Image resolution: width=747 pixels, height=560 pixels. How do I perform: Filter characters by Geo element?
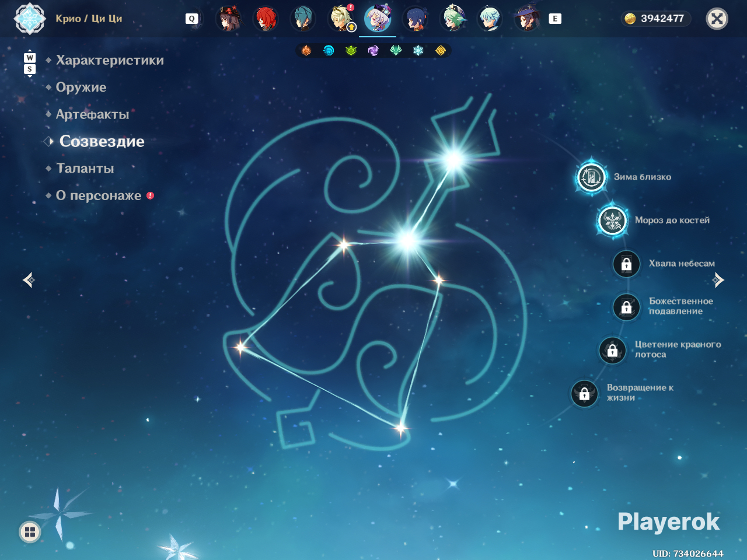[441, 51]
